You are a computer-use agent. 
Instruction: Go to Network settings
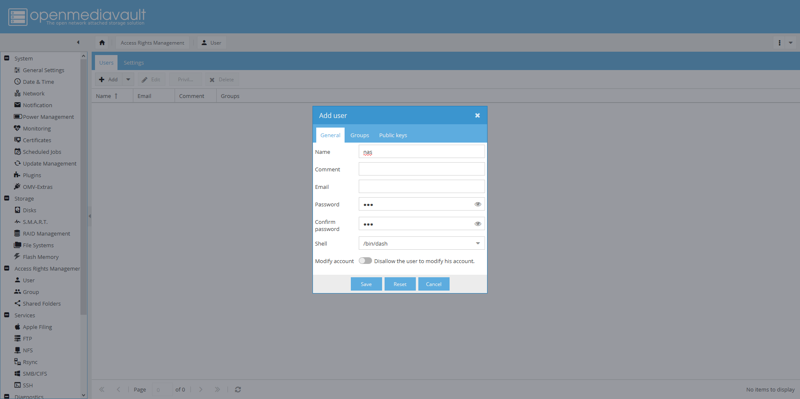(x=29, y=94)
